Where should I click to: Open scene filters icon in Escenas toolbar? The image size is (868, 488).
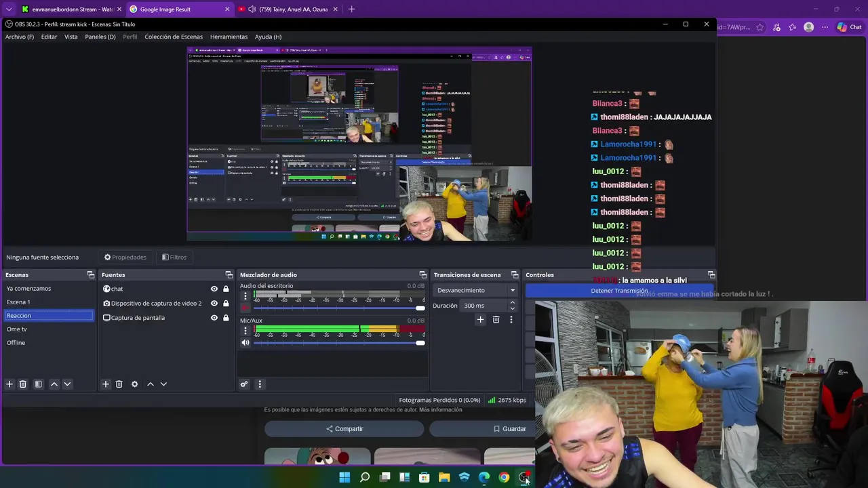coord(39,384)
